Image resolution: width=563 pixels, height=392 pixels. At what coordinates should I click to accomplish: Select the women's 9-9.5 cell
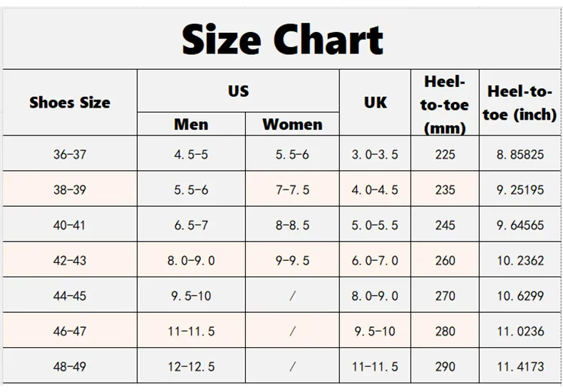(292, 260)
